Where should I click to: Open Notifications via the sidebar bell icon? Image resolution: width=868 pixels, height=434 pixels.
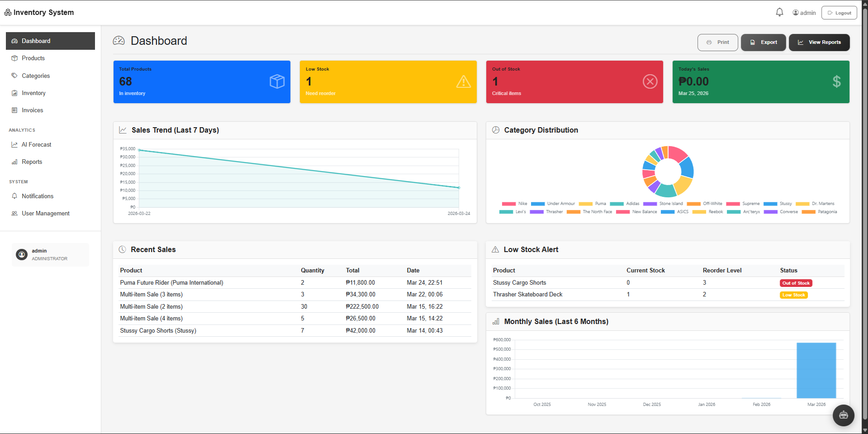coord(15,196)
